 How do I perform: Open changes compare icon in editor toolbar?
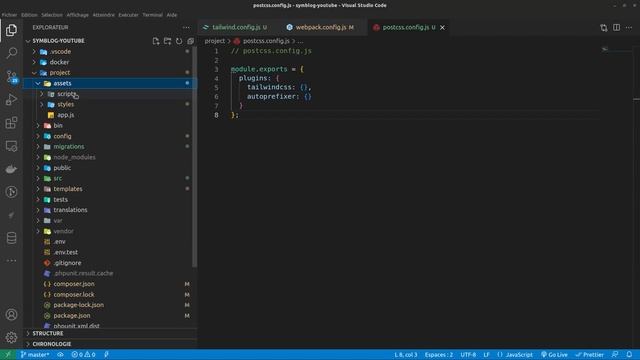(x=604, y=27)
